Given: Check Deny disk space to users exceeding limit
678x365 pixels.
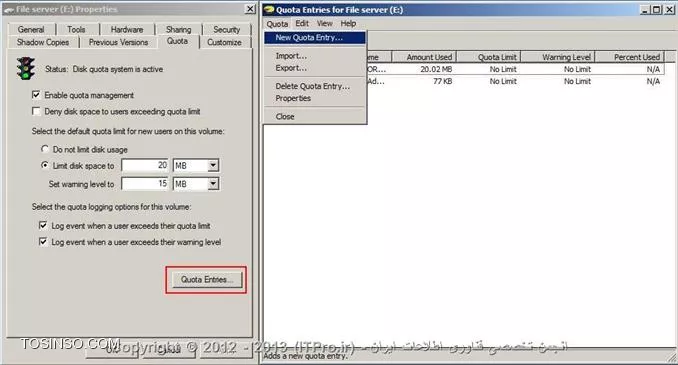Looking at the screenshot, I should pos(36,112).
